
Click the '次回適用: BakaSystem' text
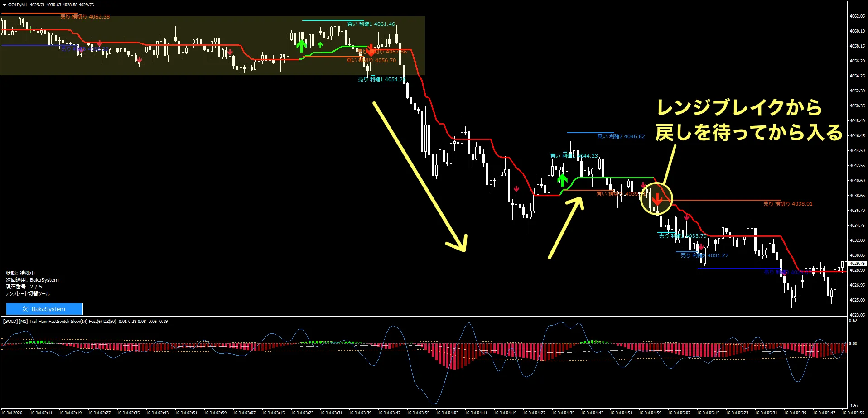[32, 280]
